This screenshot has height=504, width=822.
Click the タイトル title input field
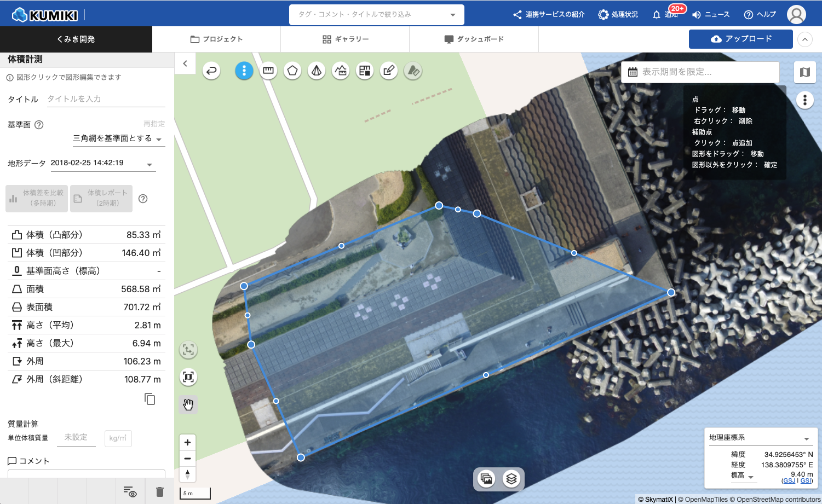coord(105,99)
